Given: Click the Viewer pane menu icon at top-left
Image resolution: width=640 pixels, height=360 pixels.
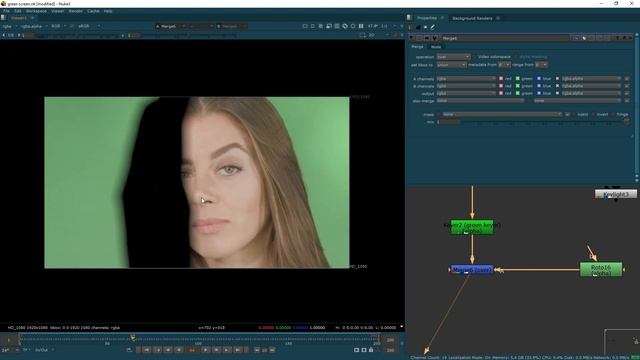Looking at the screenshot, I should (3, 18).
